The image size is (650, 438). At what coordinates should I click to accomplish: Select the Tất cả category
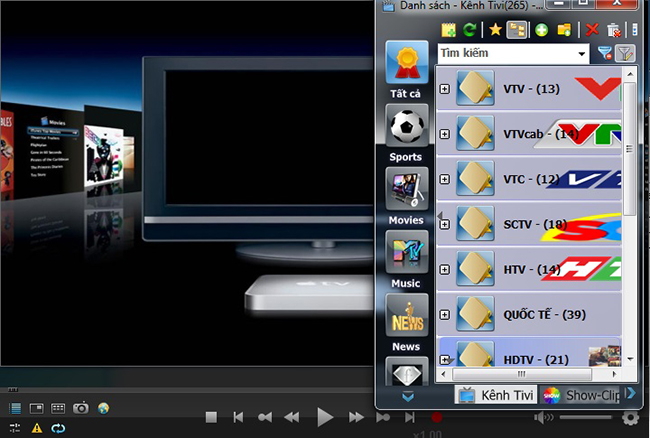407,70
